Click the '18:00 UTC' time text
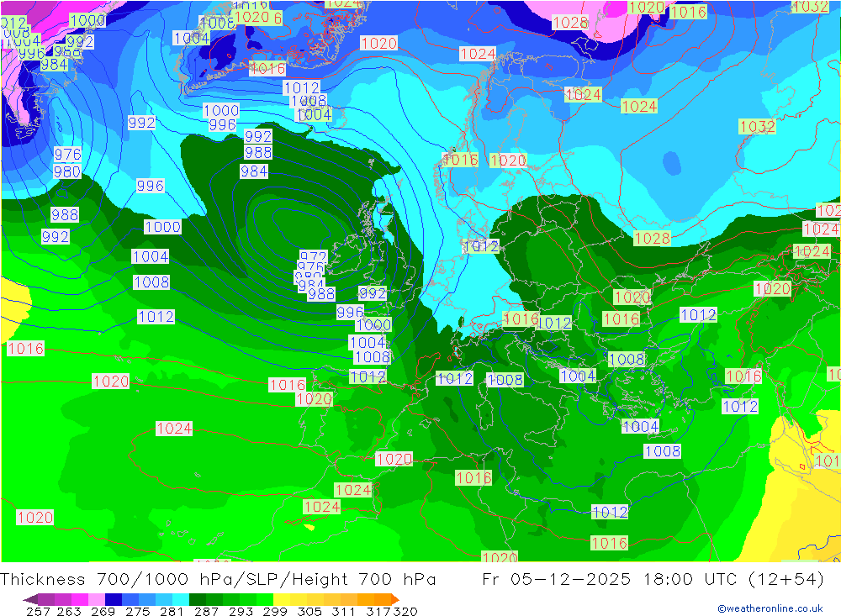Viewport: 841px width, 616px height. (690, 580)
